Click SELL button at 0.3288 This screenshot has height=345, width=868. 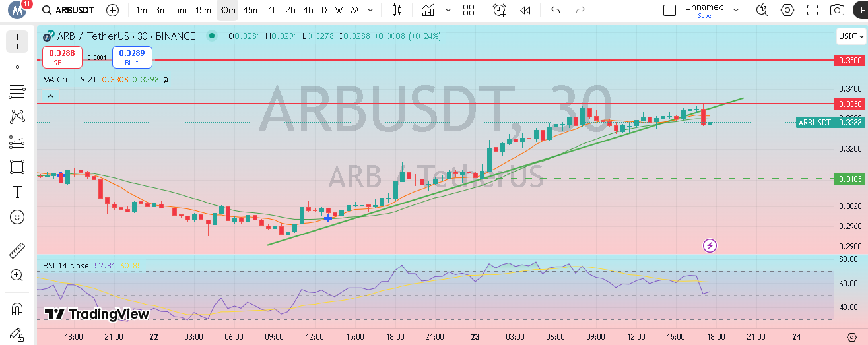pos(62,57)
